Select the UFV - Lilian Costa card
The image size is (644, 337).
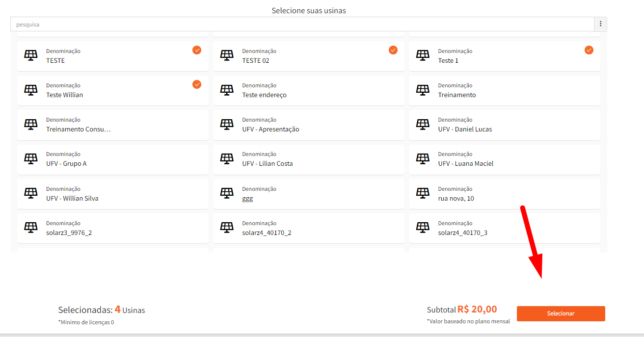tap(308, 159)
